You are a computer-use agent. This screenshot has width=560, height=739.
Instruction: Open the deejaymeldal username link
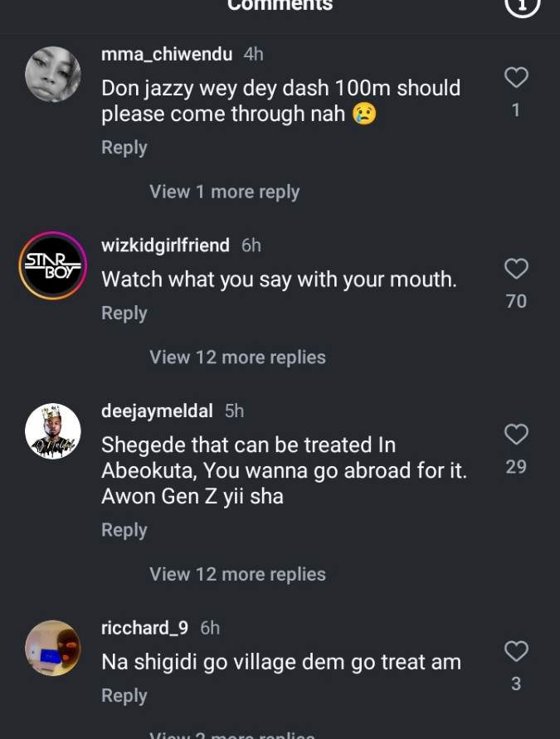pyautogui.click(x=157, y=411)
